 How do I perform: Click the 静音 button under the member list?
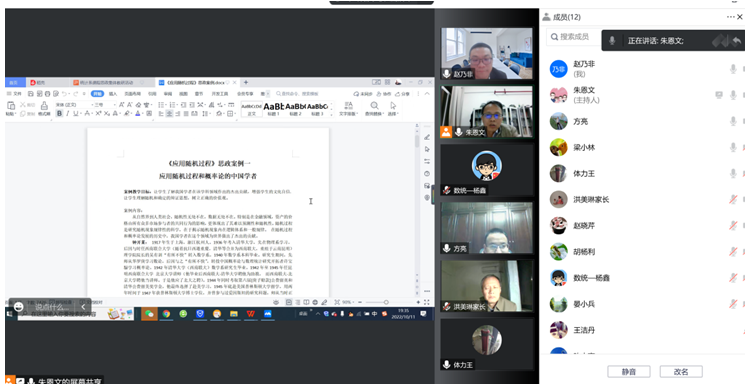pyautogui.click(x=629, y=371)
